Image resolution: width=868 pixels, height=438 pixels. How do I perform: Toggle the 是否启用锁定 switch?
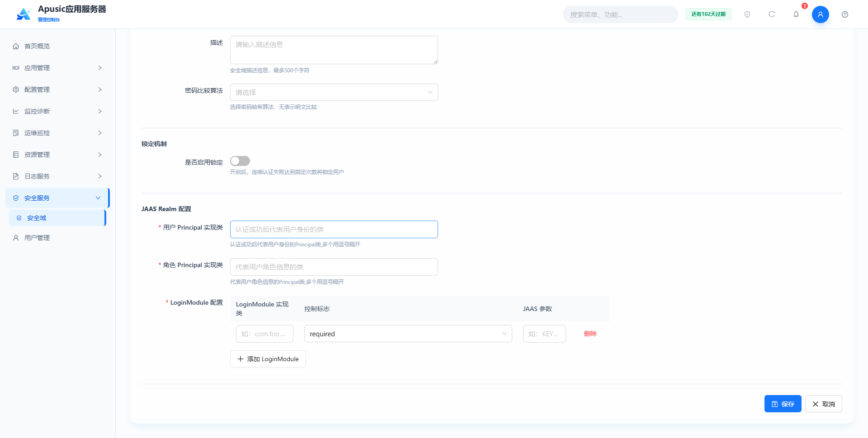(x=240, y=161)
